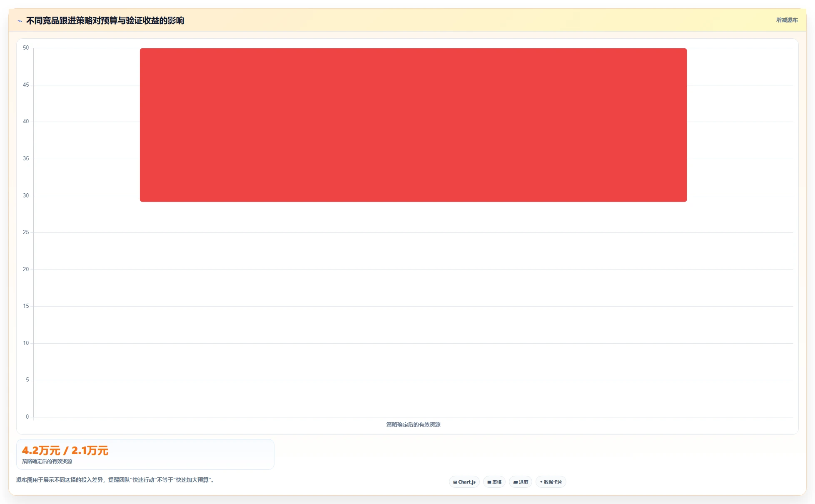Click the y-axis tick label 5
Image resolution: width=815 pixels, height=504 pixels.
click(27, 380)
